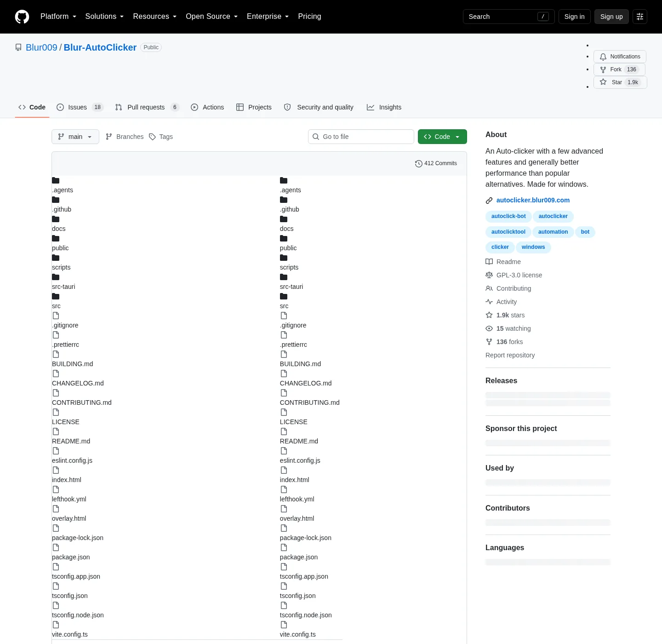
Task: Click the Issues circle icon
Action: coord(60,107)
